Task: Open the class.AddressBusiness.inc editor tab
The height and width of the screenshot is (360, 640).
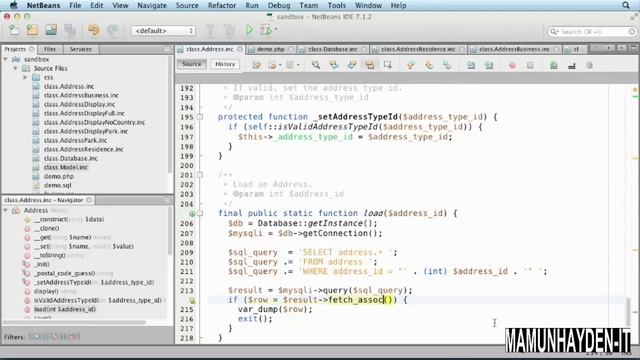Action: pyautogui.click(x=514, y=49)
